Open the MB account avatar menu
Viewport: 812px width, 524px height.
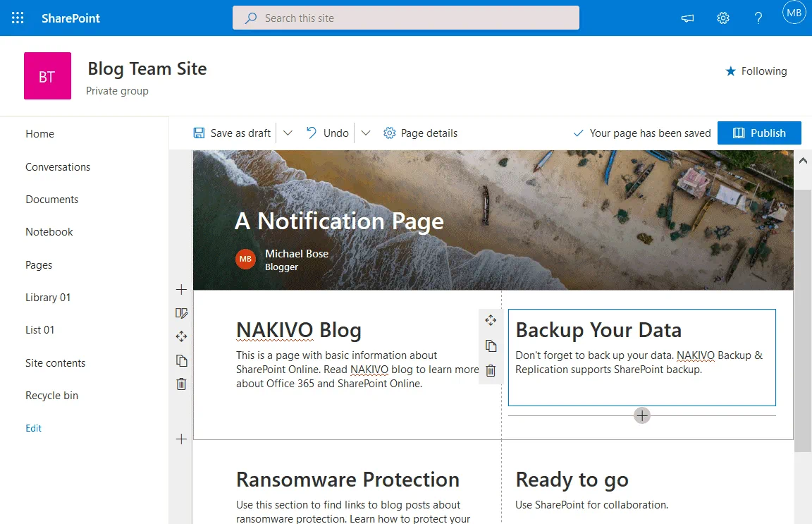pyautogui.click(x=794, y=13)
